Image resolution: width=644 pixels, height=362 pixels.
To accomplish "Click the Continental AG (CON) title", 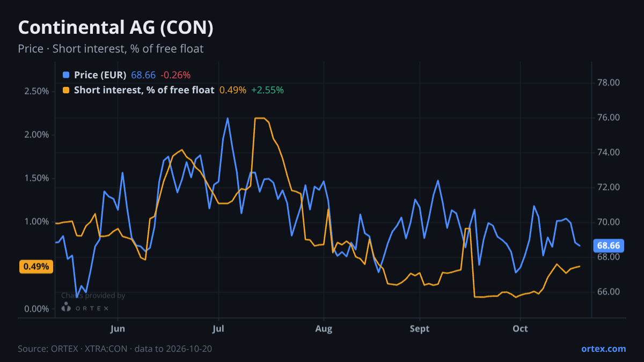I will click(116, 28).
